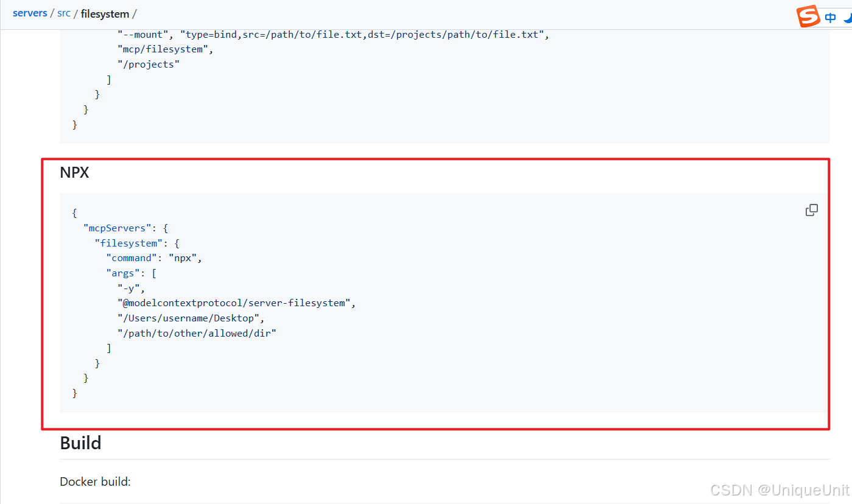Viewport: 852px width, 504px height.
Task: Click the "command": "npx" line
Action: pos(154,258)
